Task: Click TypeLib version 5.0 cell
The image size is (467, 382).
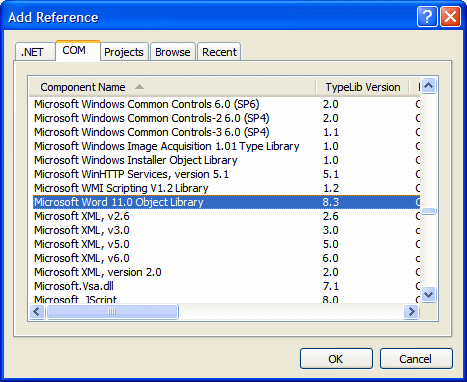Action: tap(331, 244)
